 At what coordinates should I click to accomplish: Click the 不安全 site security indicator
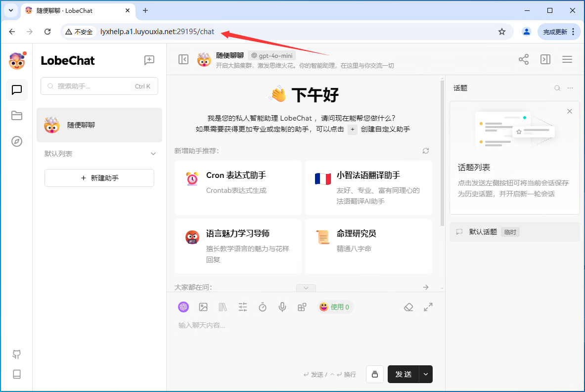(79, 32)
